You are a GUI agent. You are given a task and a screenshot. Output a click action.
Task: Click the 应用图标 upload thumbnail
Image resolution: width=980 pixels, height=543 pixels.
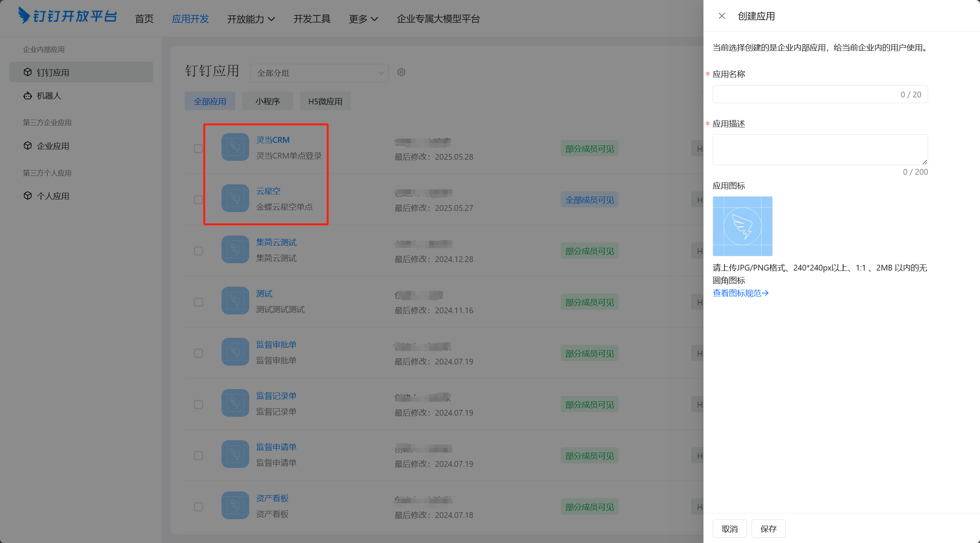(742, 226)
